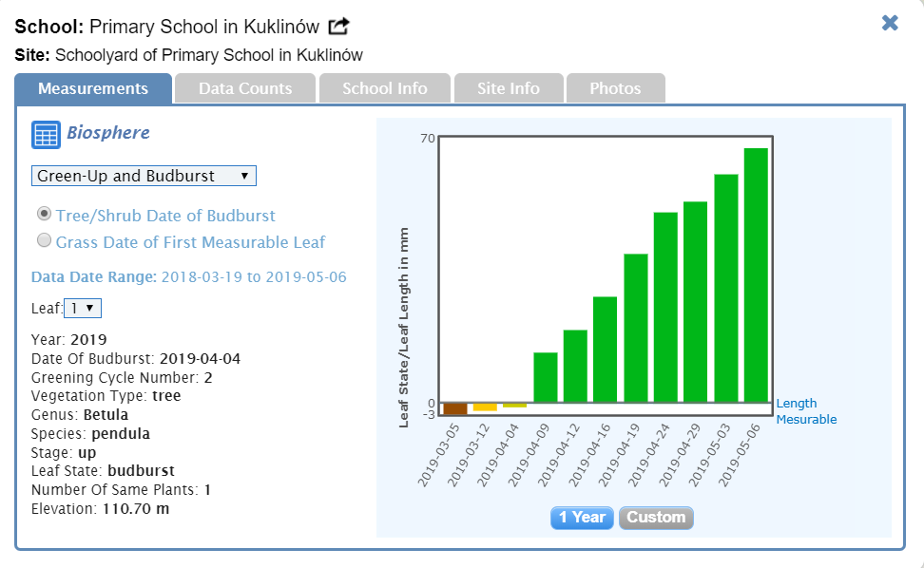
Task: Click the tallest green bar for 2019-05-06
Action: pos(756,275)
